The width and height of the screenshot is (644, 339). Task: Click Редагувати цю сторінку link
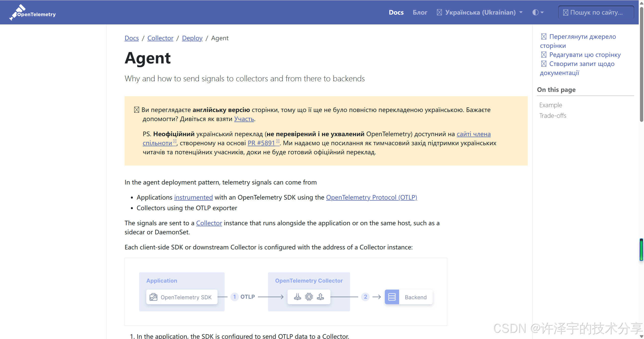pos(585,55)
